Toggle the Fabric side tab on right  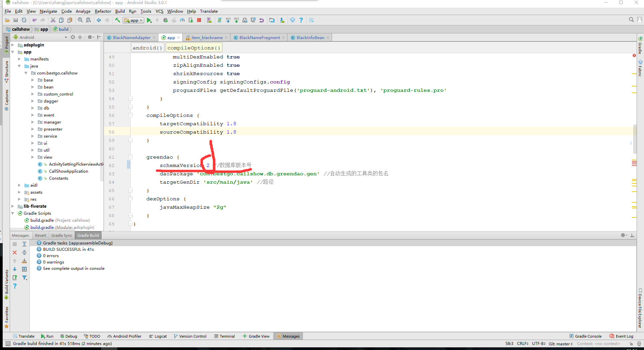tap(640, 68)
